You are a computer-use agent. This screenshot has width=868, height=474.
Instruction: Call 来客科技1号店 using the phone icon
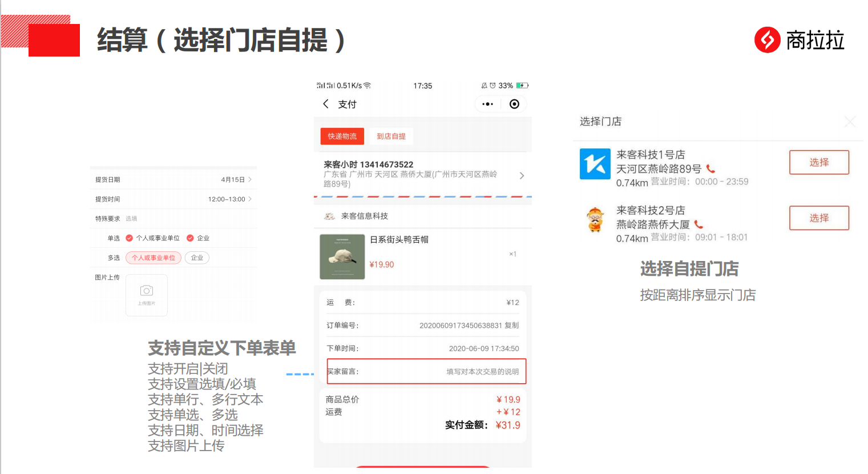710,168
